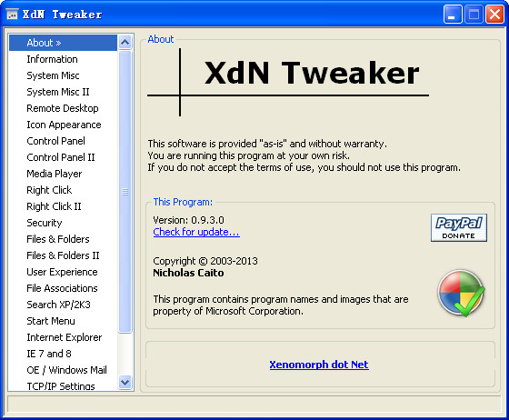Click the Copyright © 2003-2013 text

[x=205, y=261]
